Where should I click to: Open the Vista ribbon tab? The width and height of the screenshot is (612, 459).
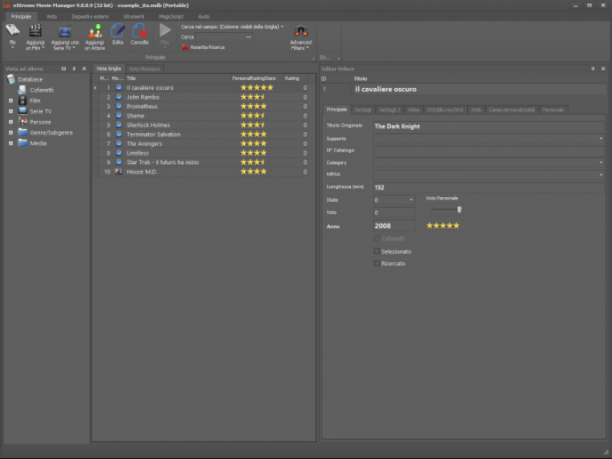point(51,16)
